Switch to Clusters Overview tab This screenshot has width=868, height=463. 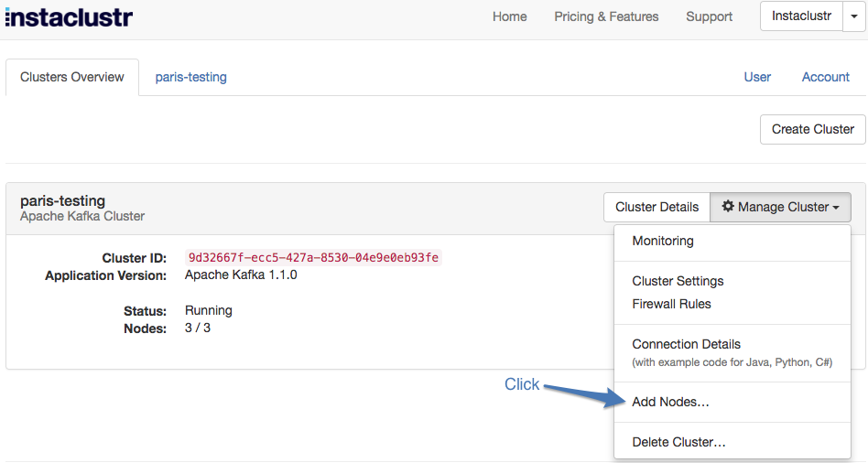click(72, 77)
